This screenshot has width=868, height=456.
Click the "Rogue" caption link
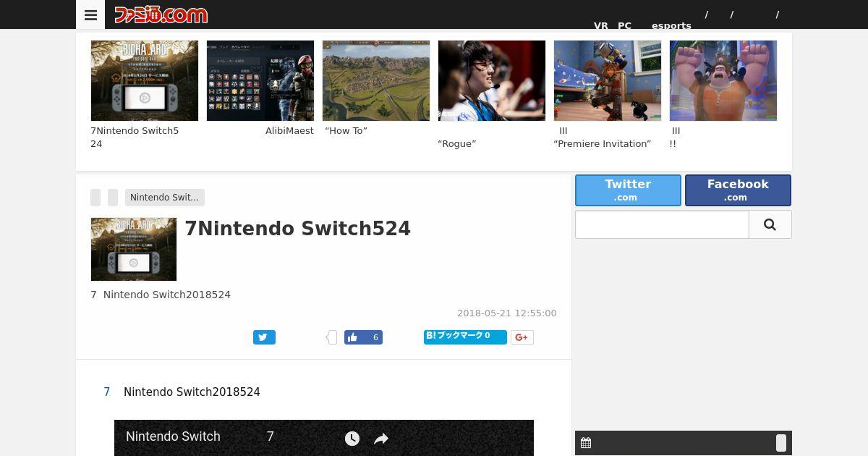pyautogui.click(x=457, y=144)
